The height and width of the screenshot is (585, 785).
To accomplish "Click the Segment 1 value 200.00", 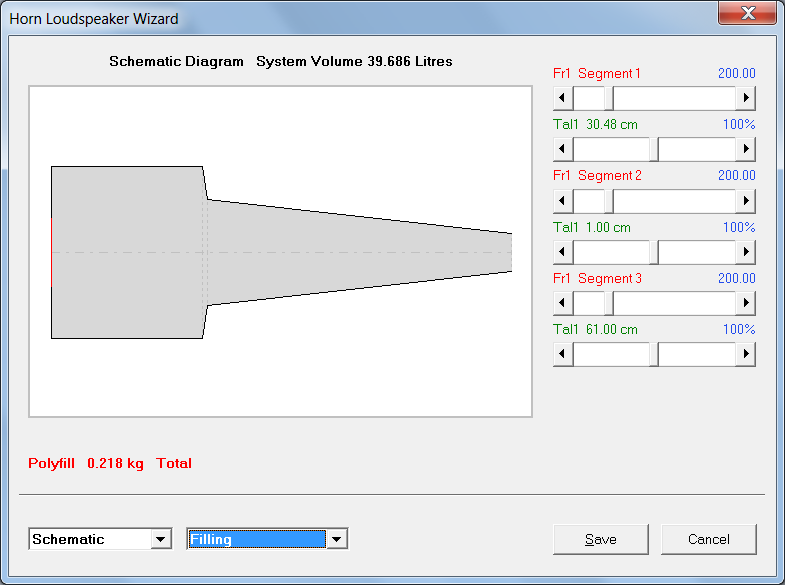I will tap(736, 74).
